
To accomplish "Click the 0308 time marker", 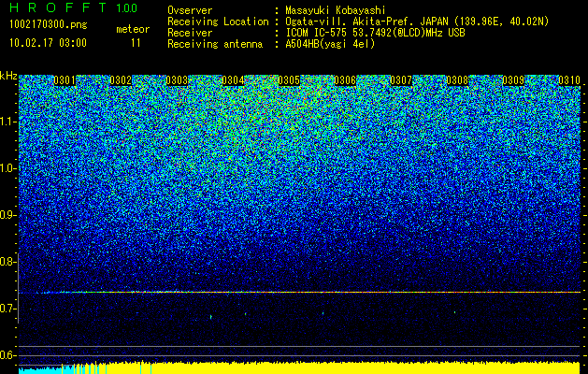I will pyautogui.click(x=457, y=80).
